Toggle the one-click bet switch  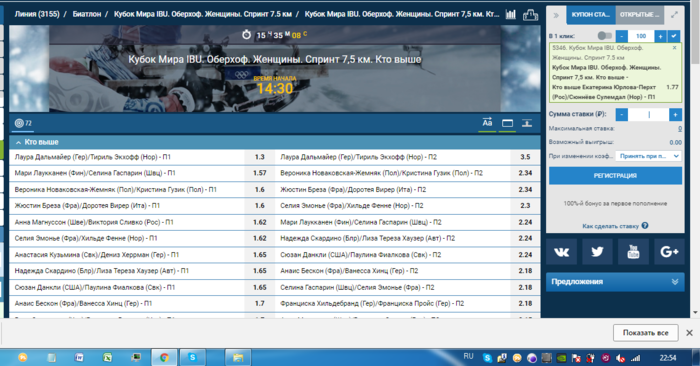[x=604, y=36]
